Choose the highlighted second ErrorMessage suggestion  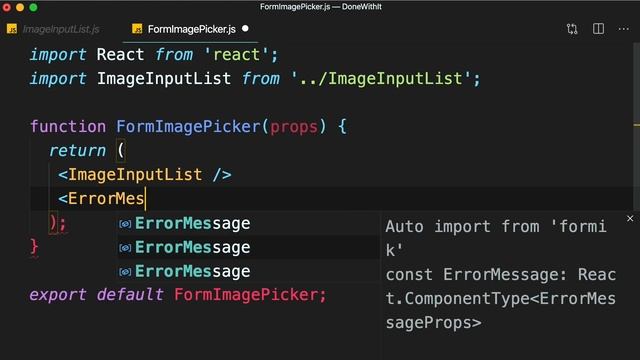pos(248,248)
